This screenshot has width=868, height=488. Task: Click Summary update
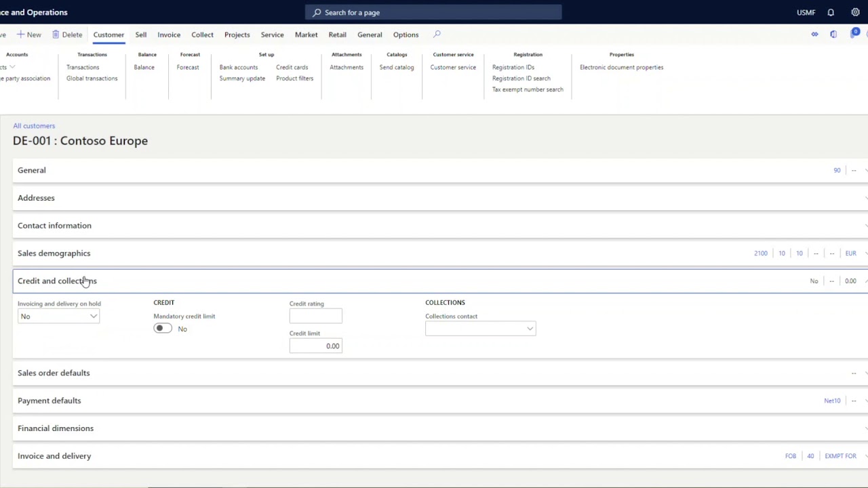(242, 78)
